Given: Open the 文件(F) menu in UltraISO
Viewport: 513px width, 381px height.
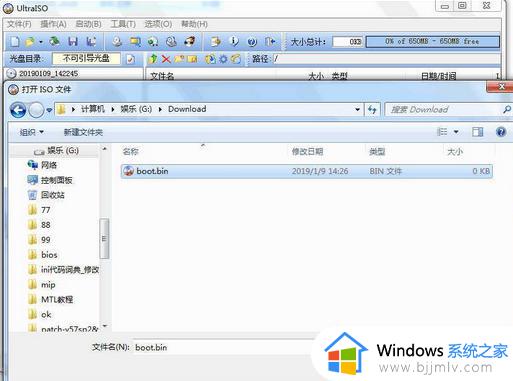Looking at the screenshot, I should point(19,24).
